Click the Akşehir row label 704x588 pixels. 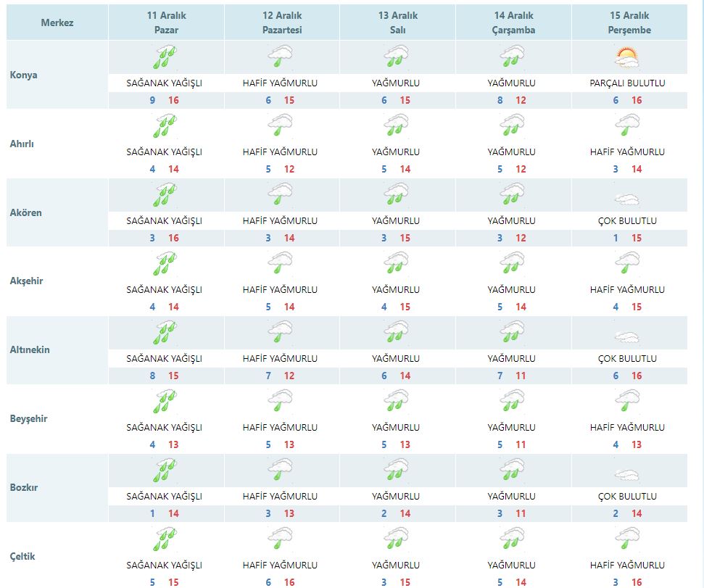coord(27,281)
